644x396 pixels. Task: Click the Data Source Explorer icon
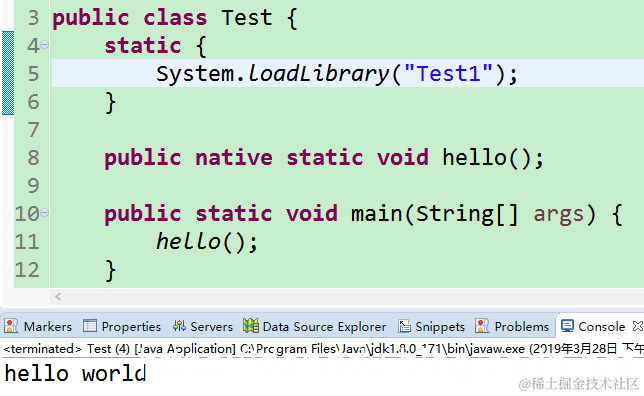click(x=251, y=326)
